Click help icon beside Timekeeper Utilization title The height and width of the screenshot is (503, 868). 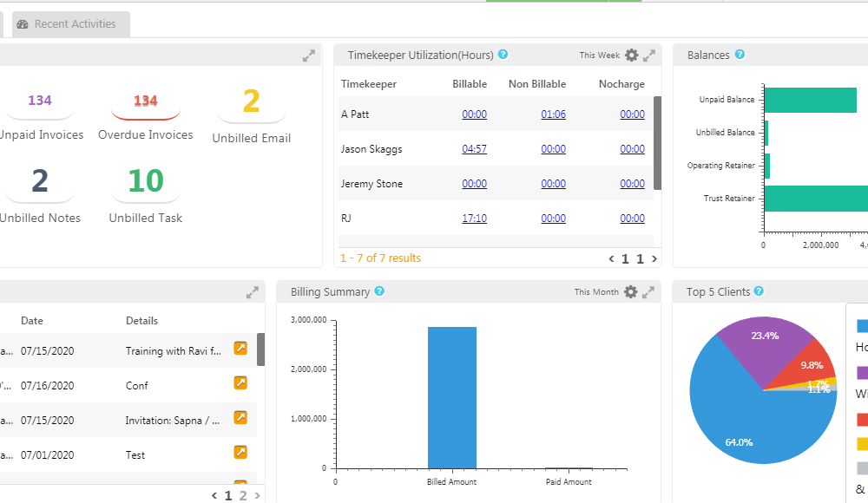point(503,55)
